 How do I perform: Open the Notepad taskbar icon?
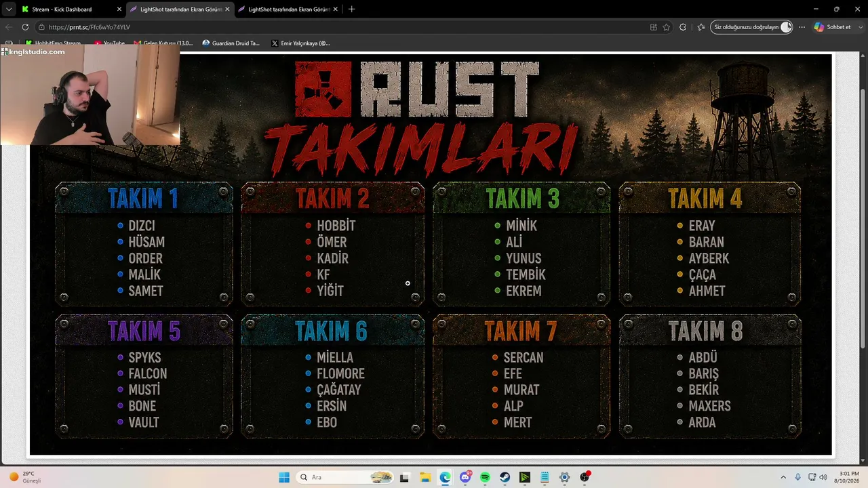(545, 477)
